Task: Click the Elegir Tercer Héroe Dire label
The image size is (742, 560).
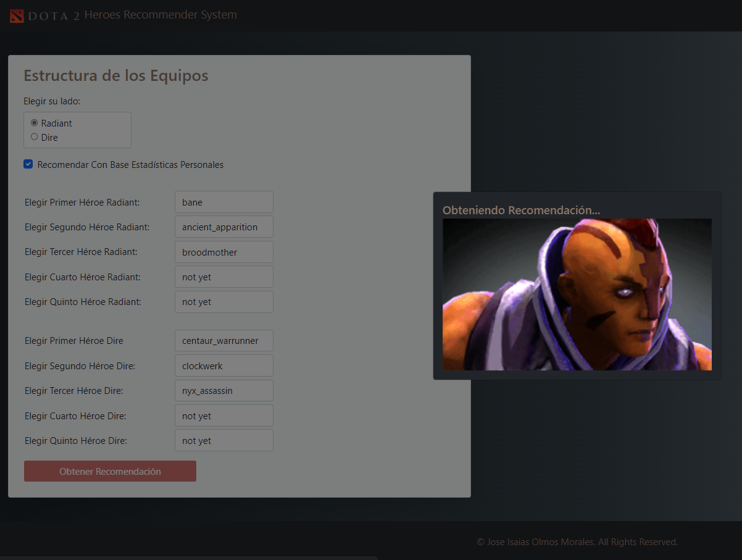Action: click(x=74, y=391)
